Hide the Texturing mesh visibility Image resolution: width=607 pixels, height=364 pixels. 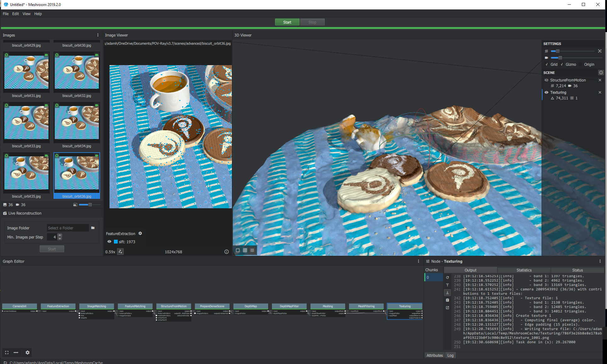coord(547,92)
